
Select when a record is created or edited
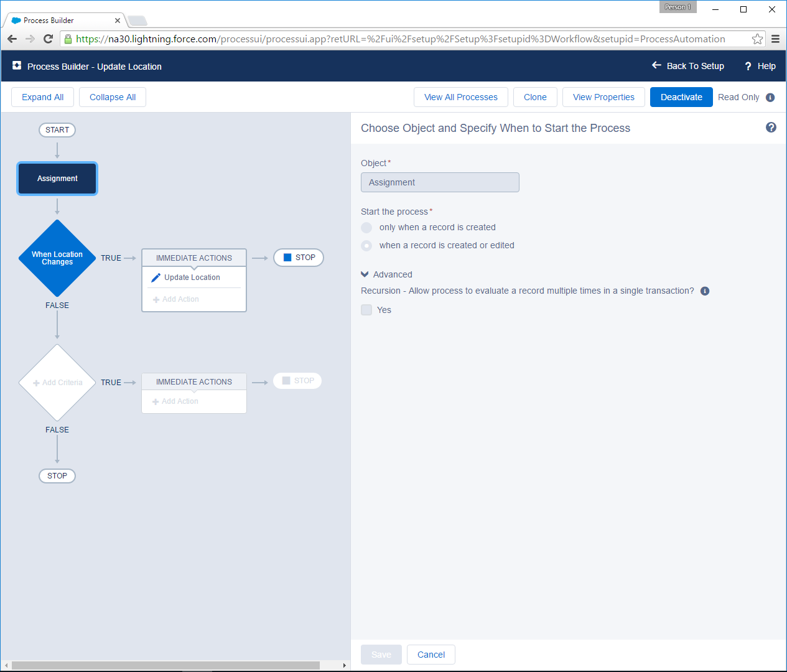(366, 246)
